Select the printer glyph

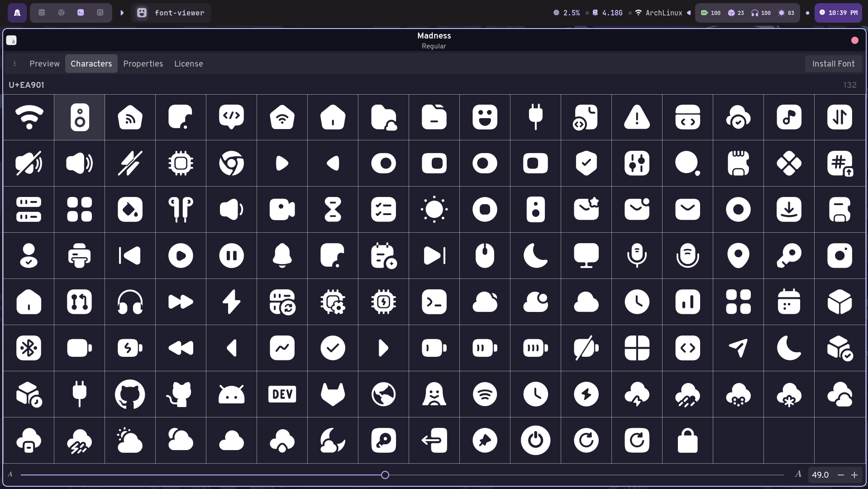[80, 256]
